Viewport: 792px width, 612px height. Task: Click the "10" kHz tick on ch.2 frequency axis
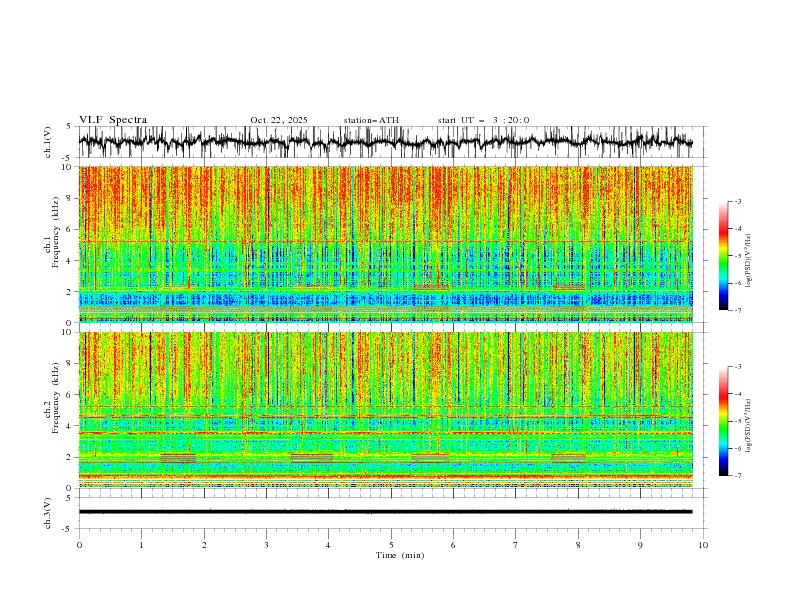point(68,332)
